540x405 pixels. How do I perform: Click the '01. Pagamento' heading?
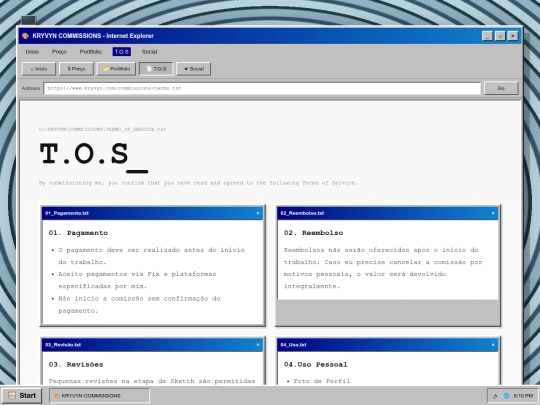point(78,233)
